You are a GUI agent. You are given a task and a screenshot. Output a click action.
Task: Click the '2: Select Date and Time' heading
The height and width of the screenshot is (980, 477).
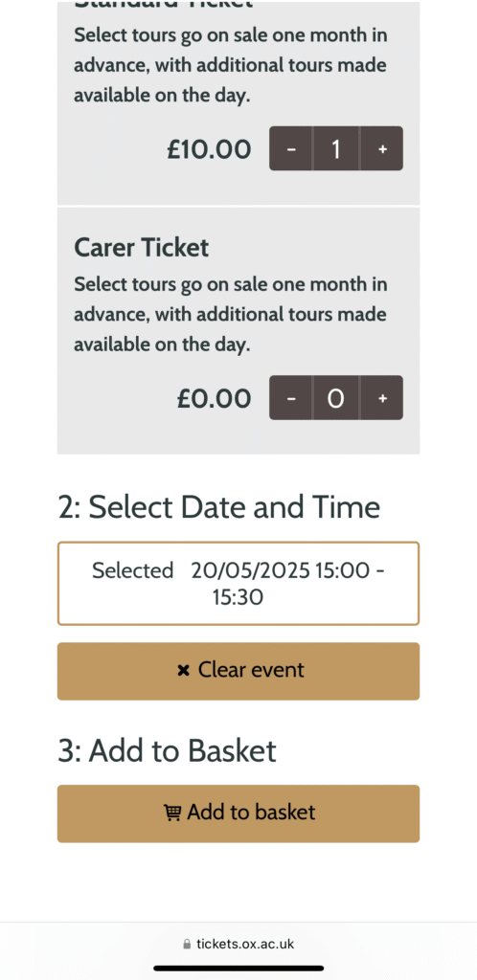coord(218,507)
